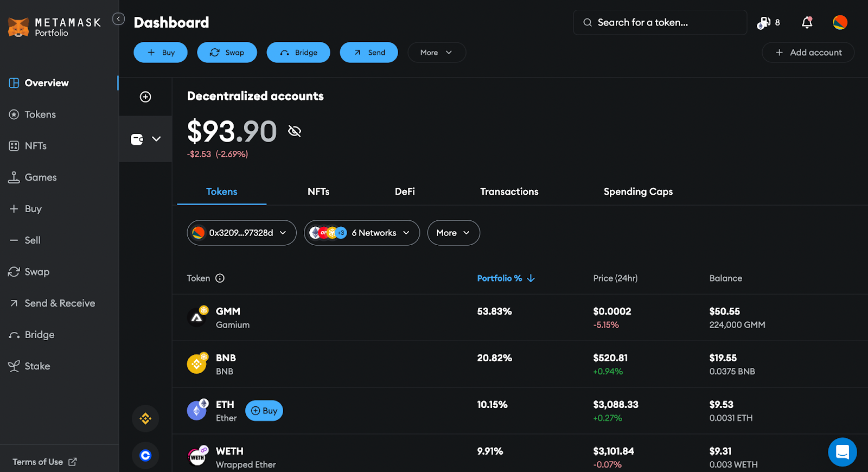
Task: Open the GMM token name
Action: coord(228,311)
